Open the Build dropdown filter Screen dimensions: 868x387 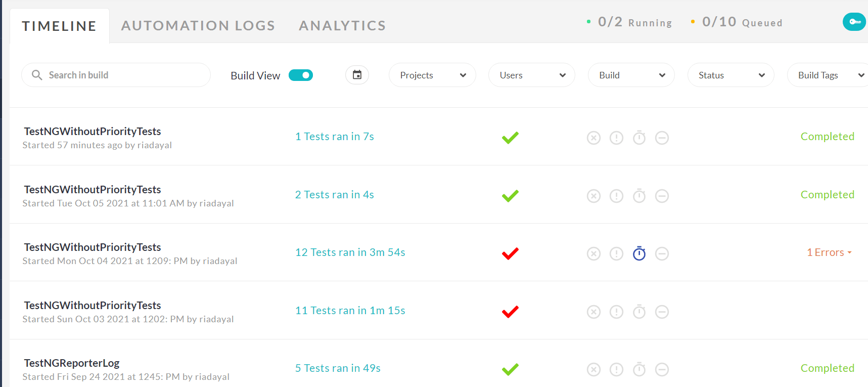coord(631,75)
